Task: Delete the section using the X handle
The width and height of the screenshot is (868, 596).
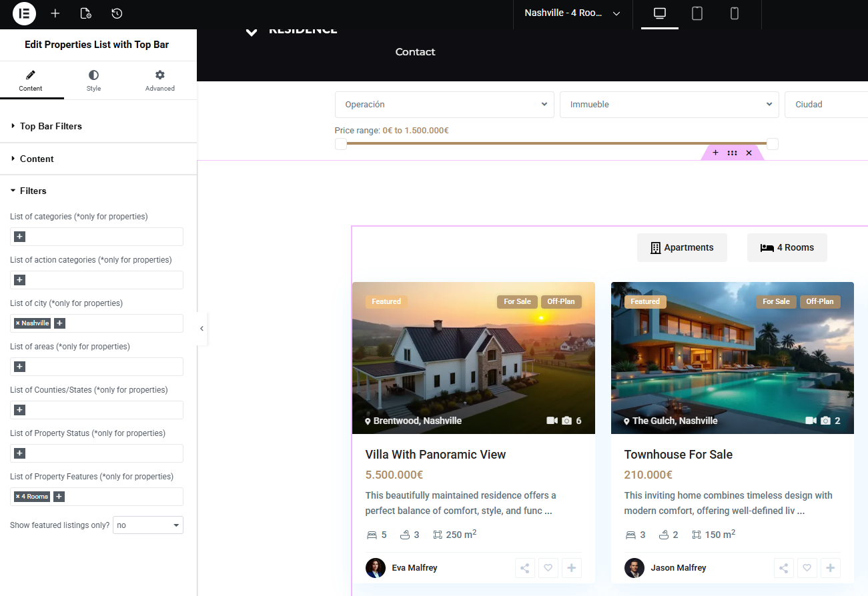Action: (x=749, y=153)
